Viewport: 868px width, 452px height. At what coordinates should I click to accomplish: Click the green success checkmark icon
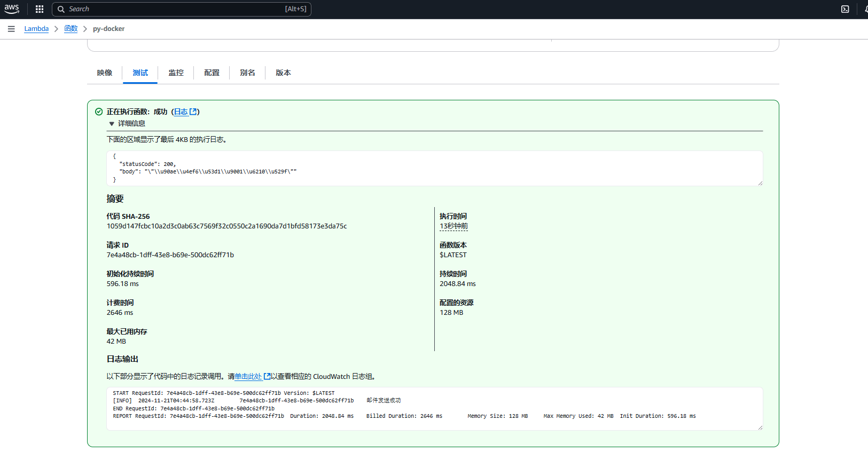99,112
